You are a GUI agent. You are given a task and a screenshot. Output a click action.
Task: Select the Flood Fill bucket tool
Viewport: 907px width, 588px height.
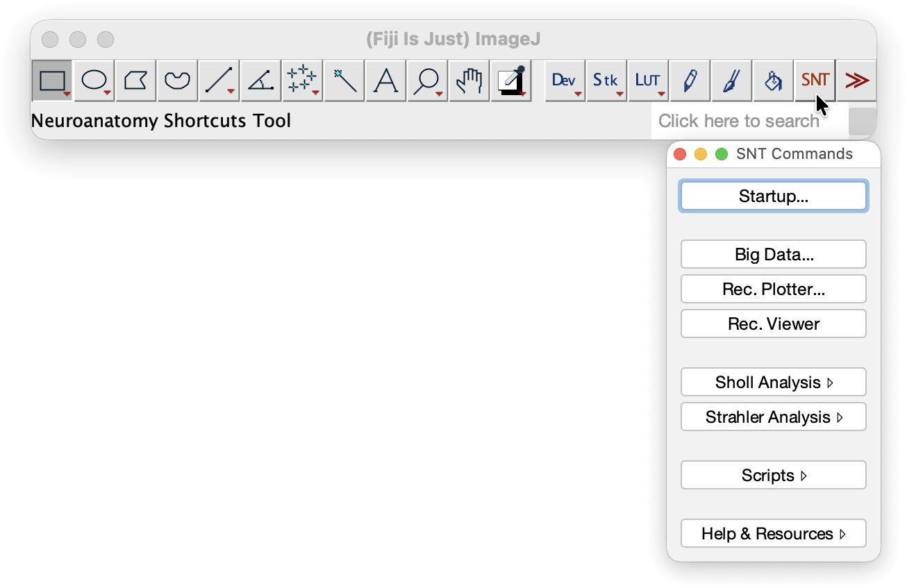[x=774, y=81]
